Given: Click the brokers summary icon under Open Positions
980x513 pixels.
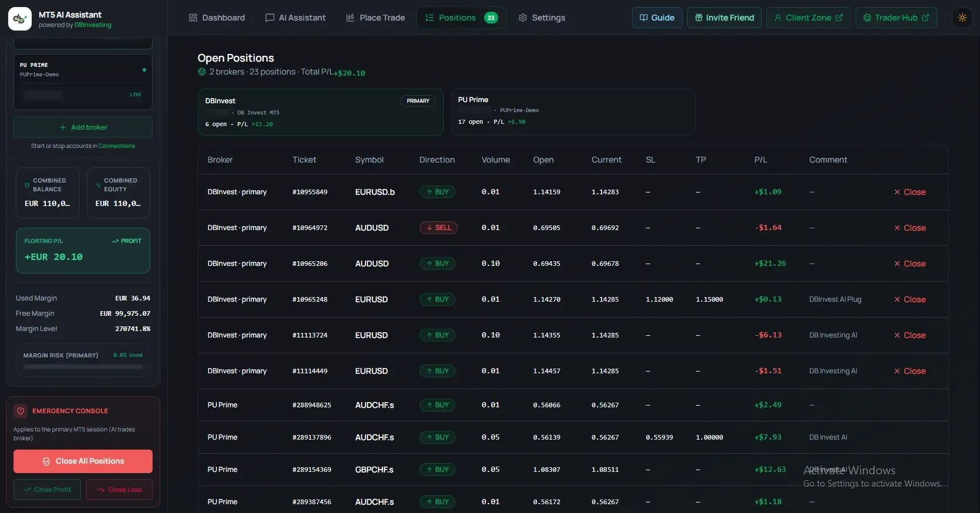Looking at the screenshot, I should [202, 72].
